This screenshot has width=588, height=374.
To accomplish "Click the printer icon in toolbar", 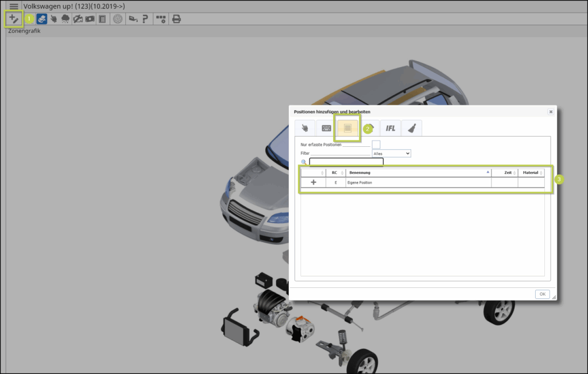I will pos(177,19).
